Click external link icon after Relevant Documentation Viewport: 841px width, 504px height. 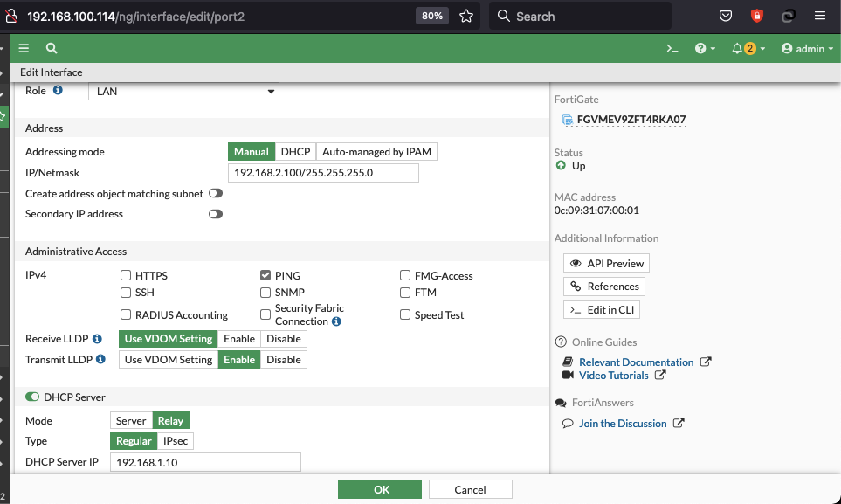coord(706,362)
